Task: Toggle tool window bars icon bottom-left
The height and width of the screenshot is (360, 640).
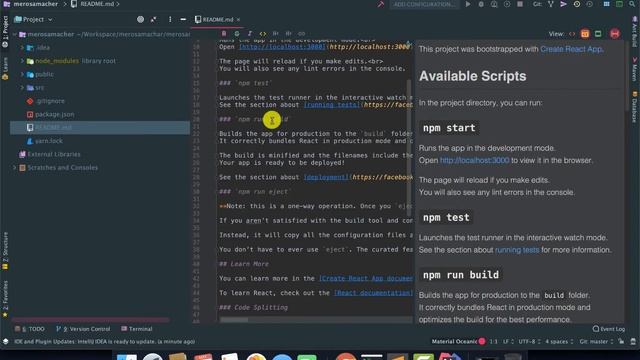Action: point(5,341)
